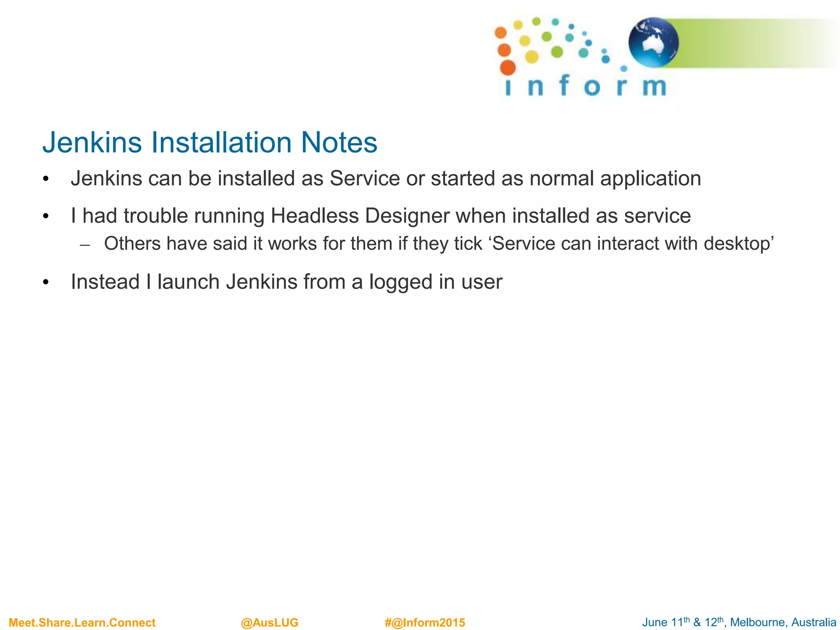Image resolution: width=840 pixels, height=630 pixels.
Task: Click the @AusLUG footer handle
Action: 269,623
